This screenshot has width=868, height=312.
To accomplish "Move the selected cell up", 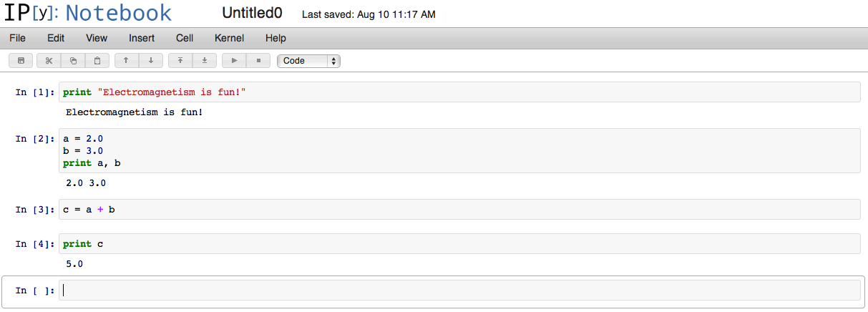I will [x=126, y=61].
